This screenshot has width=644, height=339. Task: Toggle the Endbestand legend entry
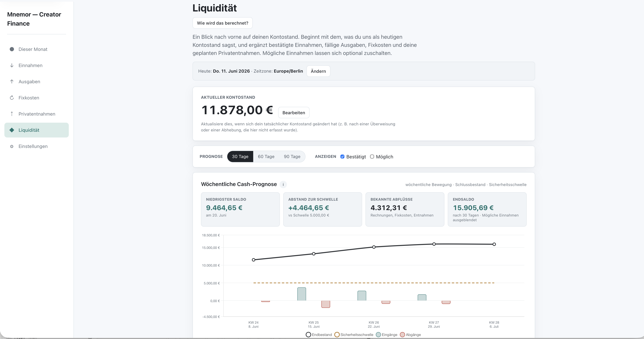pyautogui.click(x=319, y=334)
